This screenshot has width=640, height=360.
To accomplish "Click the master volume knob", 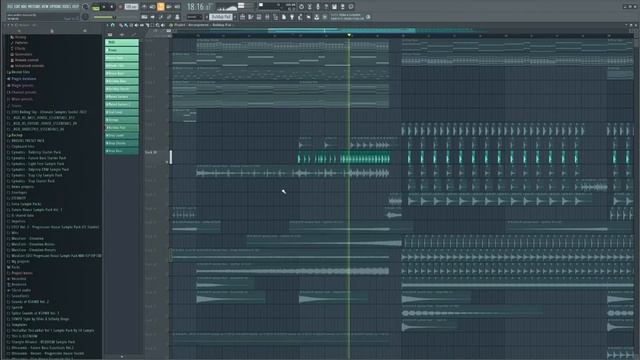I will coord(85,7).
